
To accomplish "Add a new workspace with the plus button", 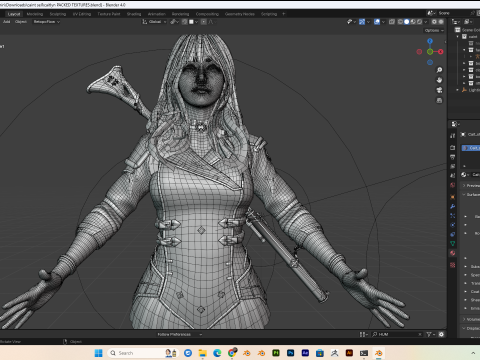I will pyautogui.click(x=284, y=14).
